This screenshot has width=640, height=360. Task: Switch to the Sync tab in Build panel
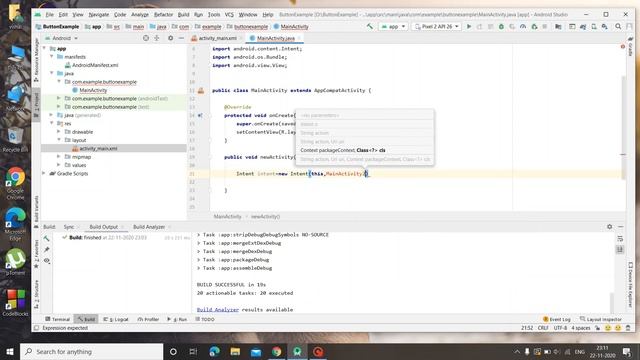(x=69, y=227)
